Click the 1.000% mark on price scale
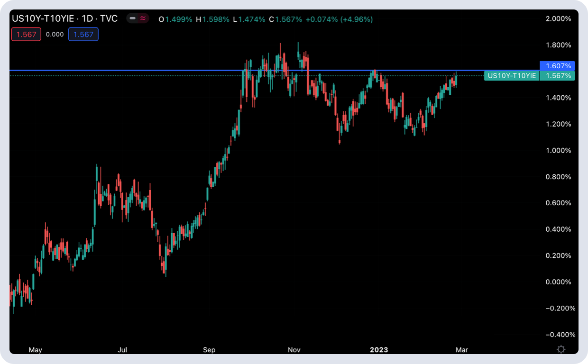This screenshot has width=588, height=364. click(559, 150)
